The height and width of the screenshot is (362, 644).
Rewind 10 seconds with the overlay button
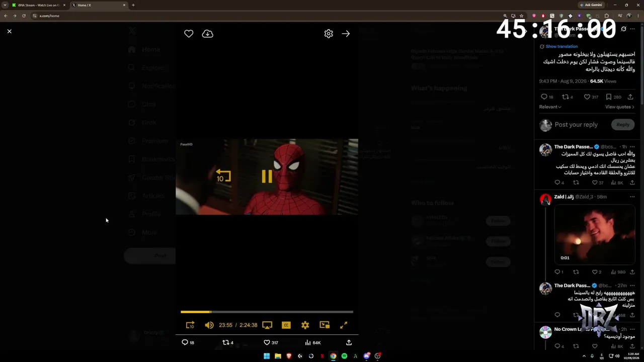click(x=223, y=176)
